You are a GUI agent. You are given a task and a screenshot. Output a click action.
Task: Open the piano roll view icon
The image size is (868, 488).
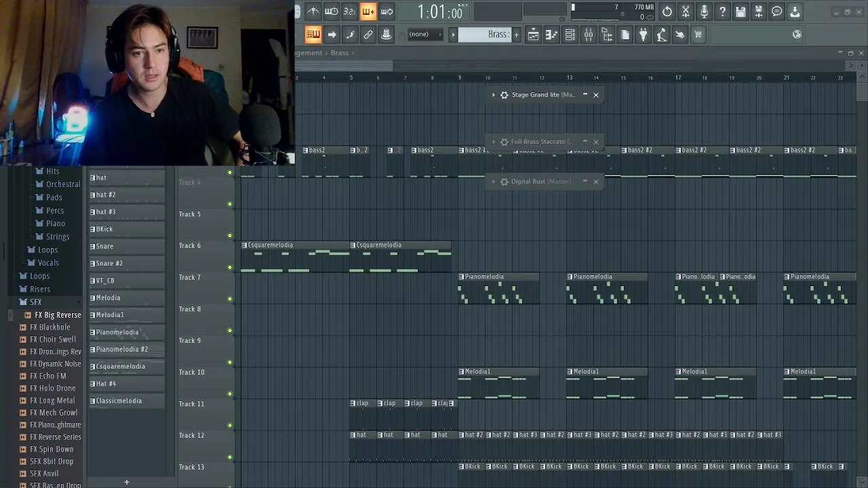551,35
